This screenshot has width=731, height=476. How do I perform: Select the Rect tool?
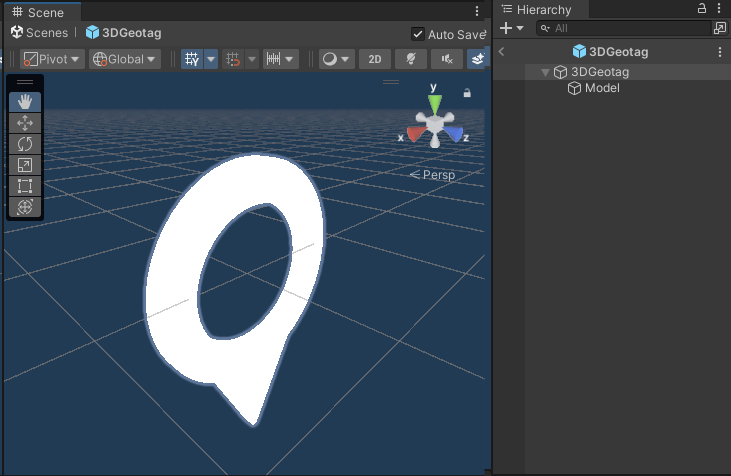[x=25, y=185]
